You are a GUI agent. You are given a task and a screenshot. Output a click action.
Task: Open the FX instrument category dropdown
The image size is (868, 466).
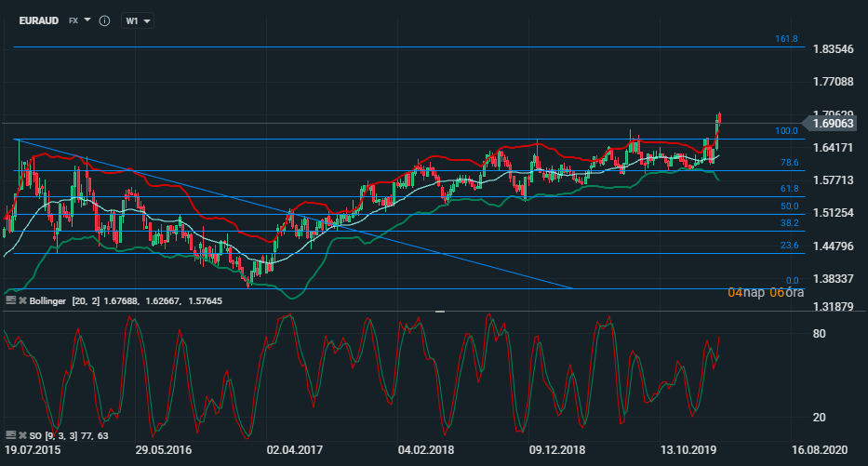coord(80,20)
